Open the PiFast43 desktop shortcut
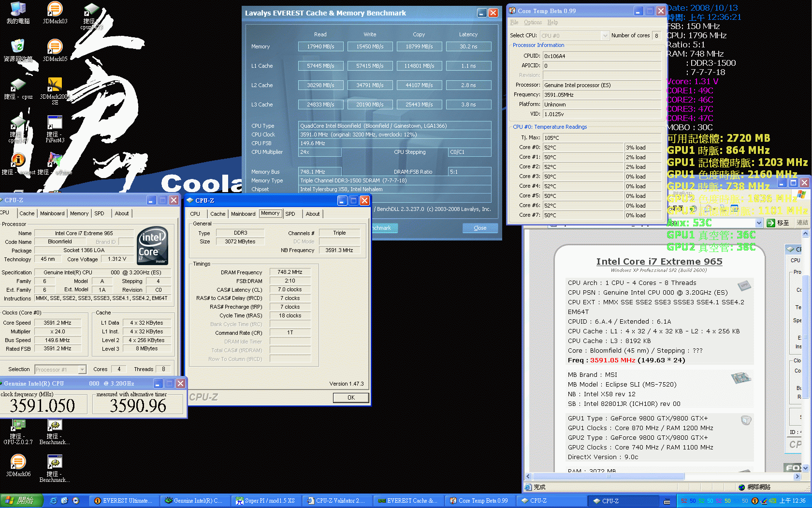Image resolution: width=812 pixels, height=508 pixels. [55, 129]
